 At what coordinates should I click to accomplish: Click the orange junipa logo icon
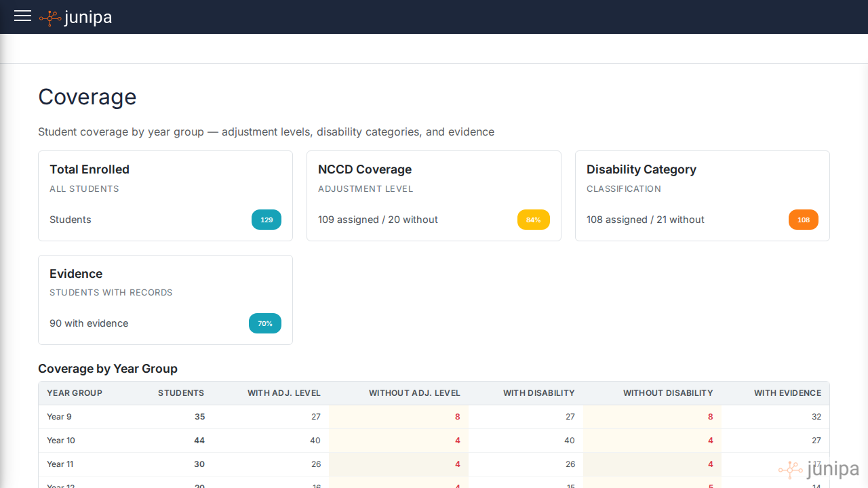(50, 17)
